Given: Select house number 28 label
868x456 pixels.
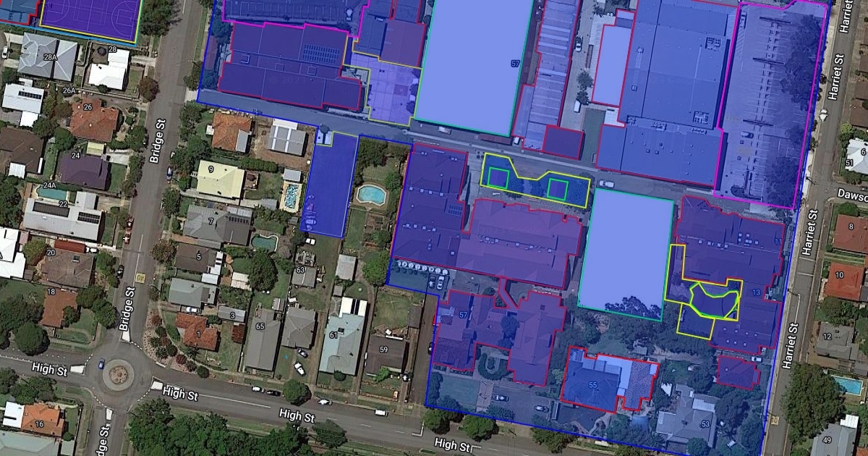Looking at the screenshot, I should [x=112, y=50].
